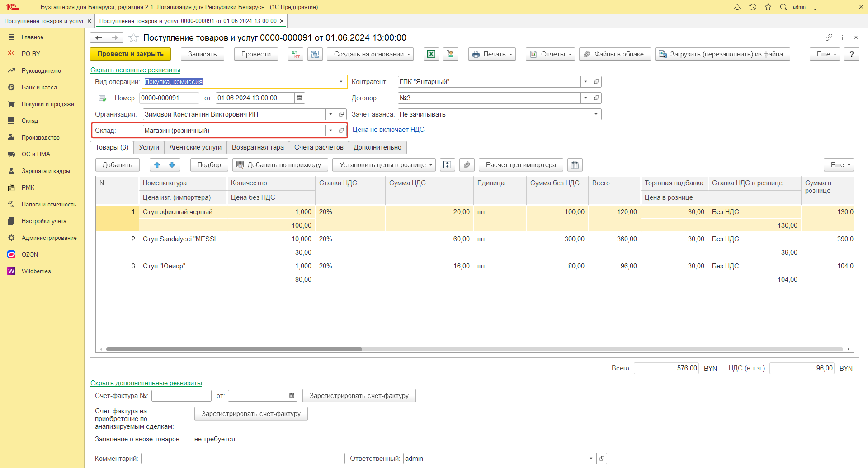Click the paperclip attachment icon
The width and height of the screenshot is (868, 468).
467,165
